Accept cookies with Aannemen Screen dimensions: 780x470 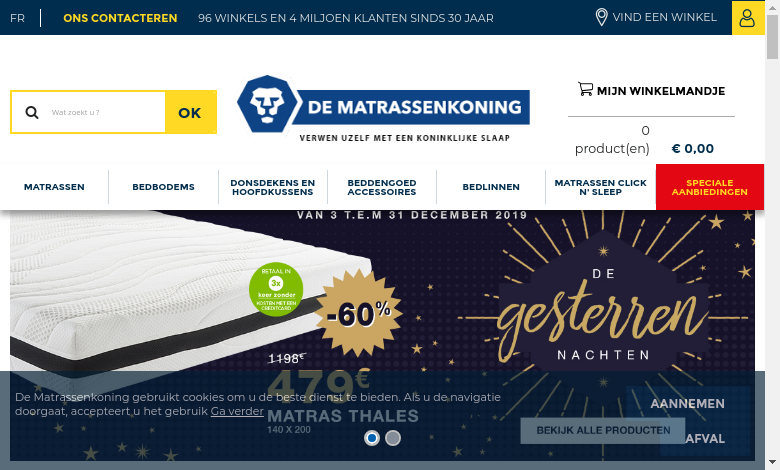687,403
